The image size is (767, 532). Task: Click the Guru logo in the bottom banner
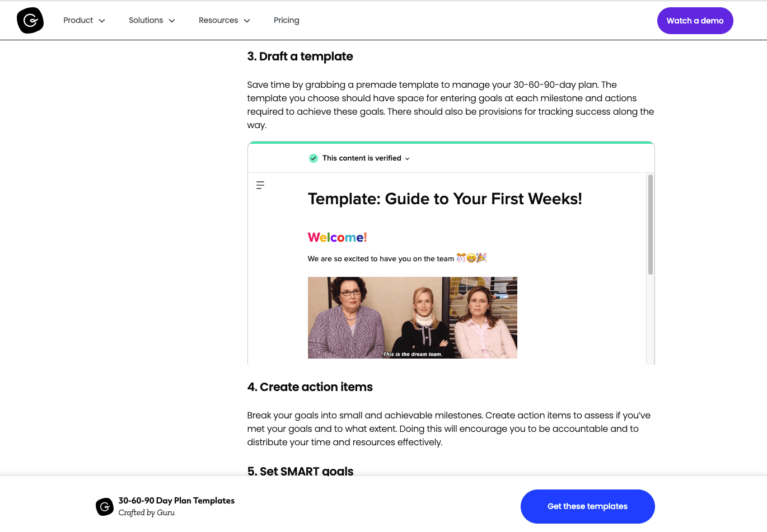(x=105, y=507)
